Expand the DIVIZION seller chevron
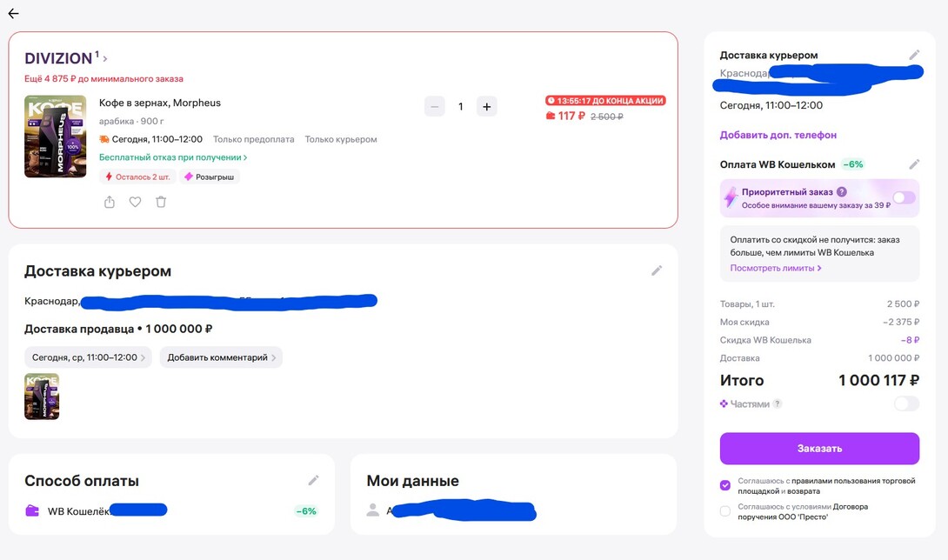948x560 pixels. click(x=105, y=59)
